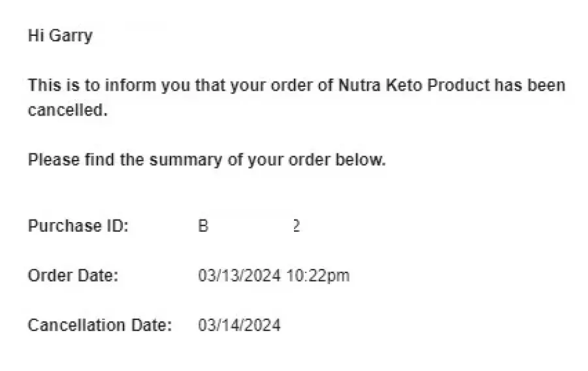Image resolution: width=588 pixels, height=371 pixels.
Task: Select the name "Garry" in greeting
Action: tap(71, 37)
